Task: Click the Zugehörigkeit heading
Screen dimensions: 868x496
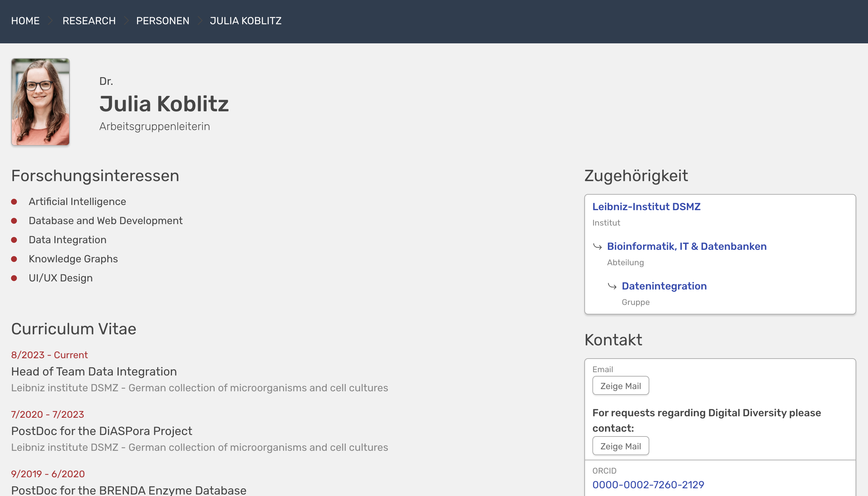Action: (x=636, y=176)
